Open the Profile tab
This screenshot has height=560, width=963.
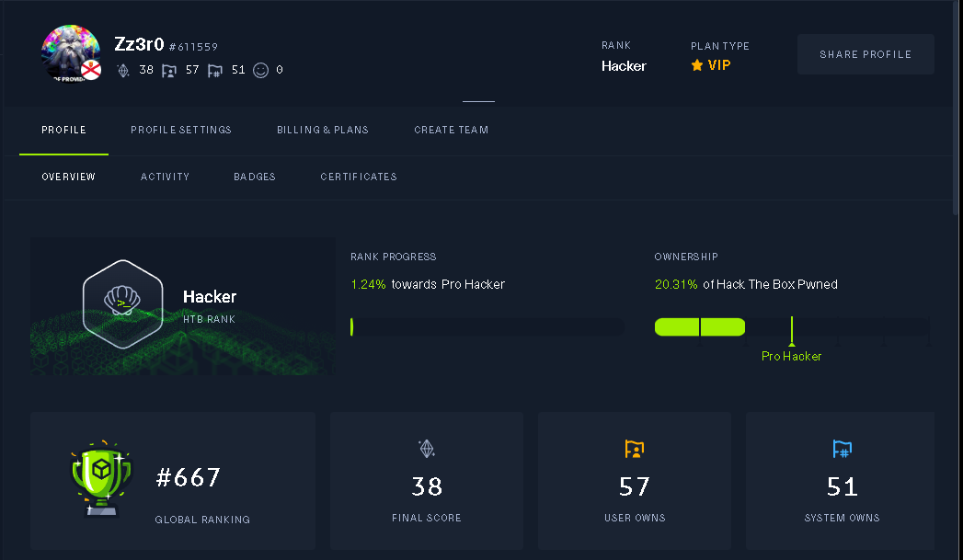(x=63, y=131)
